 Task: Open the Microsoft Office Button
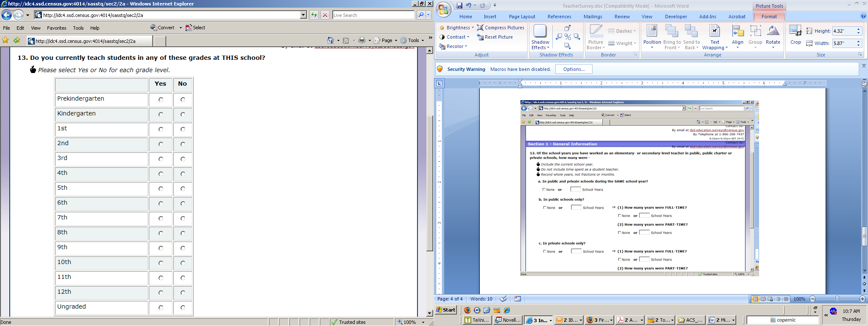(444, 9)
